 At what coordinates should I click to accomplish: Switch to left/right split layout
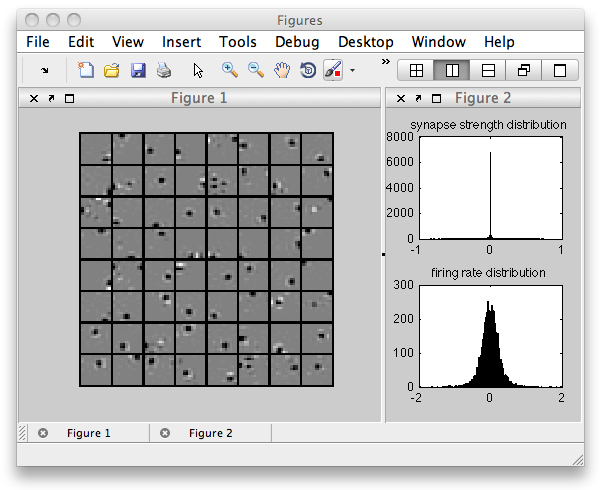452,71
